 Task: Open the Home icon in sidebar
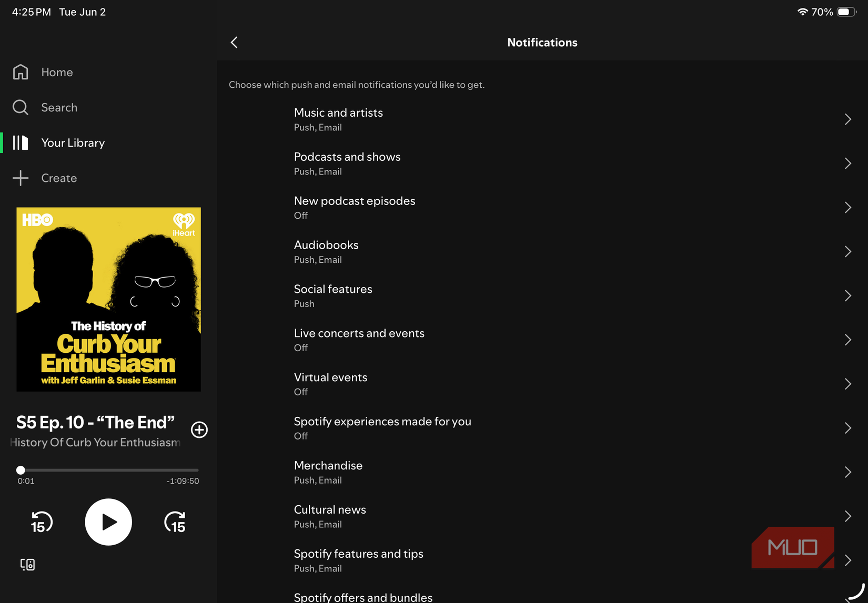[21, 72]
